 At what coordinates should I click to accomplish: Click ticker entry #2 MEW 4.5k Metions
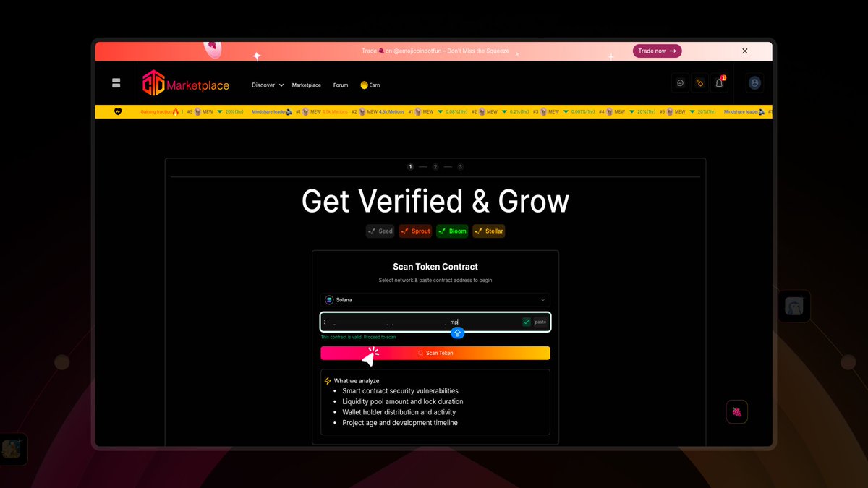coord(378,112)
